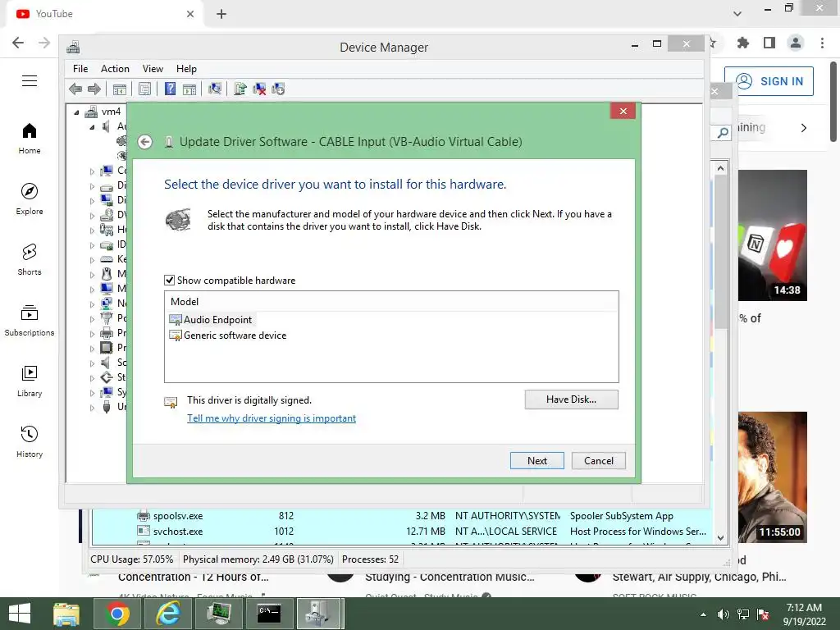Click the 11:55:00 YouTube video thumbnail
This screenshot has width=840, height=630.
pos(772,477)
